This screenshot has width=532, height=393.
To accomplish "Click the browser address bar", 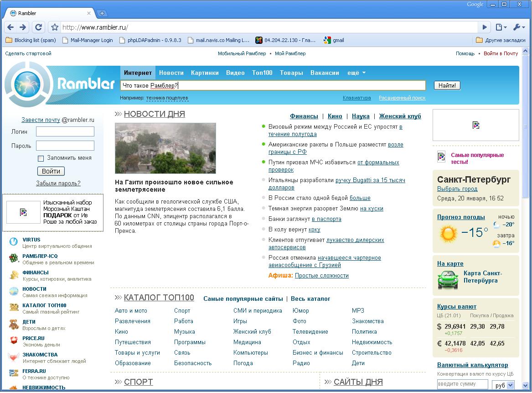I will (x=270, y=27).
